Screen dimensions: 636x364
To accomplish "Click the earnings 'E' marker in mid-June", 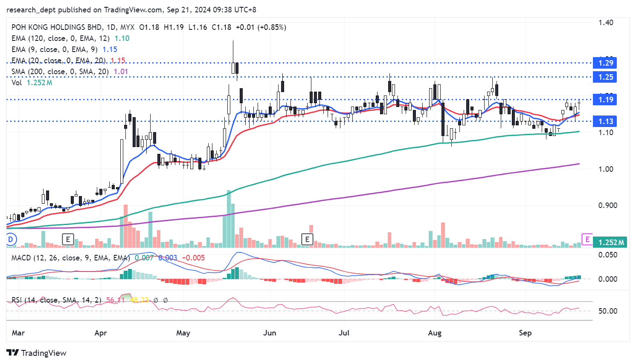I will pyautogui.click(x=307, y=240).
